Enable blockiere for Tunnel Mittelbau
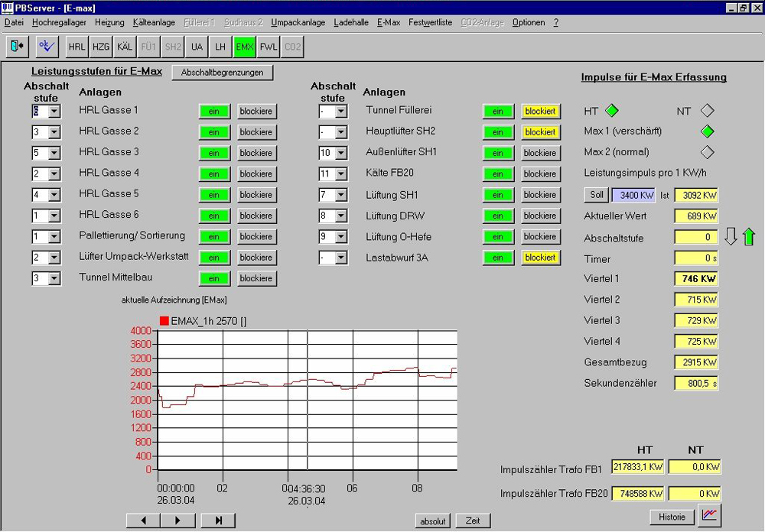 click(x=256, y=278)
